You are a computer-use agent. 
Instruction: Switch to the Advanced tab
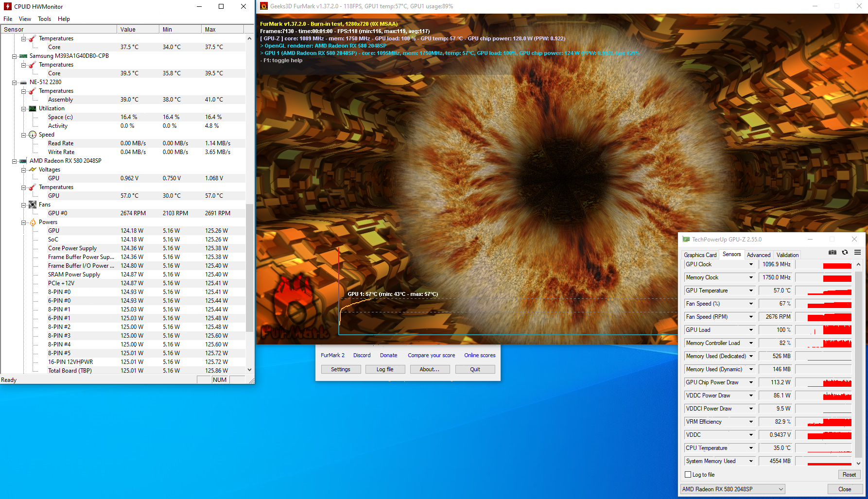tap(759, 255)
